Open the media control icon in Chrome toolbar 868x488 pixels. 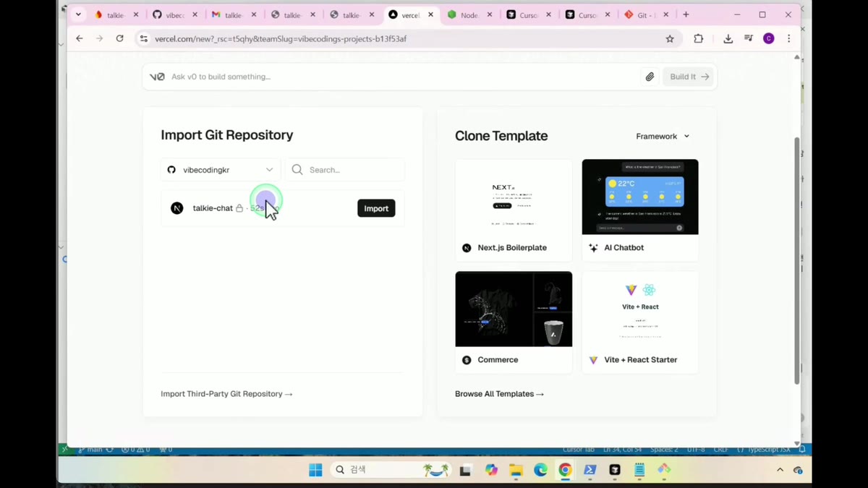pyautogui.click(x=749, y=39)
